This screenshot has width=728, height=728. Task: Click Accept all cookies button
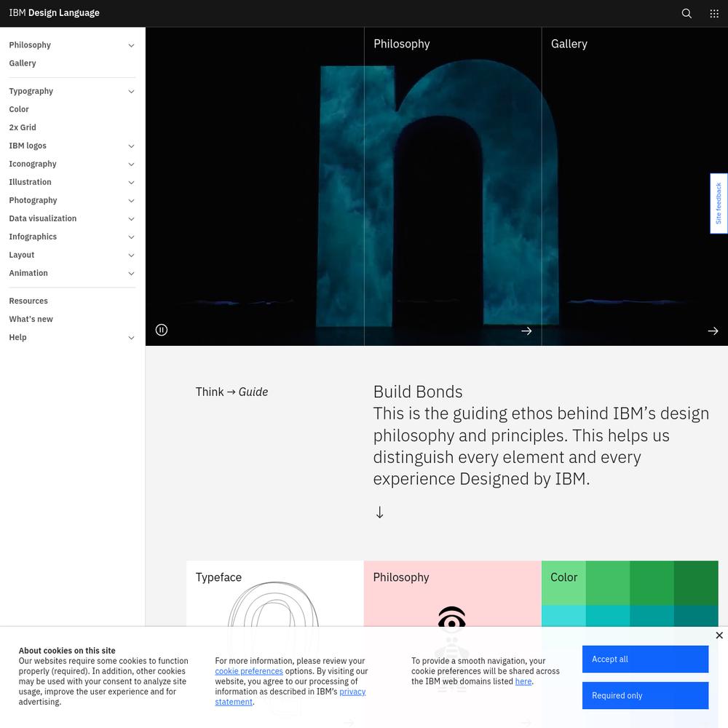pos(645,659)
